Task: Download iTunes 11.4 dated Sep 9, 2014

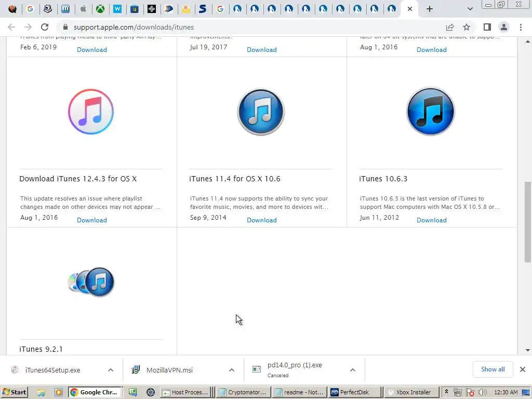Action: pos(262,220)
